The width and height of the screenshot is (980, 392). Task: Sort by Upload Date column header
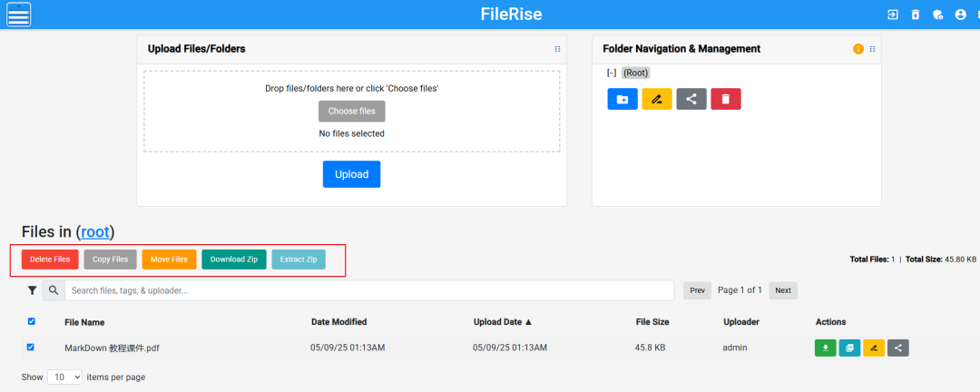coord(503,322)
